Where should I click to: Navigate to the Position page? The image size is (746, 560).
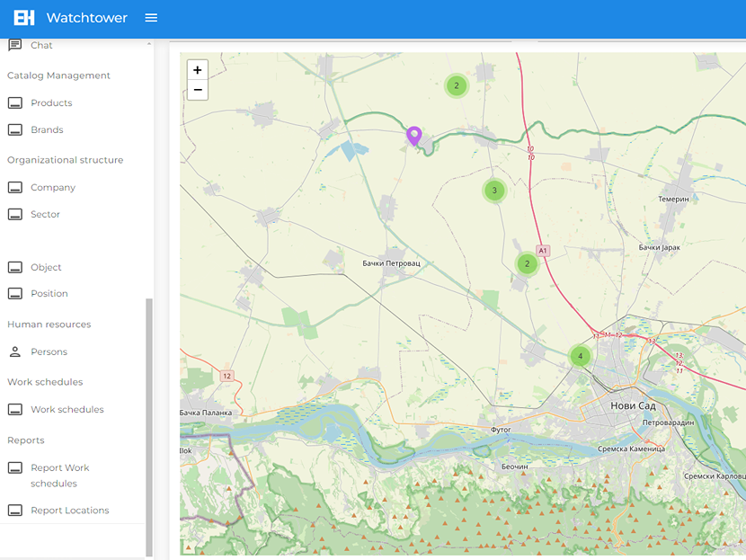49,294
